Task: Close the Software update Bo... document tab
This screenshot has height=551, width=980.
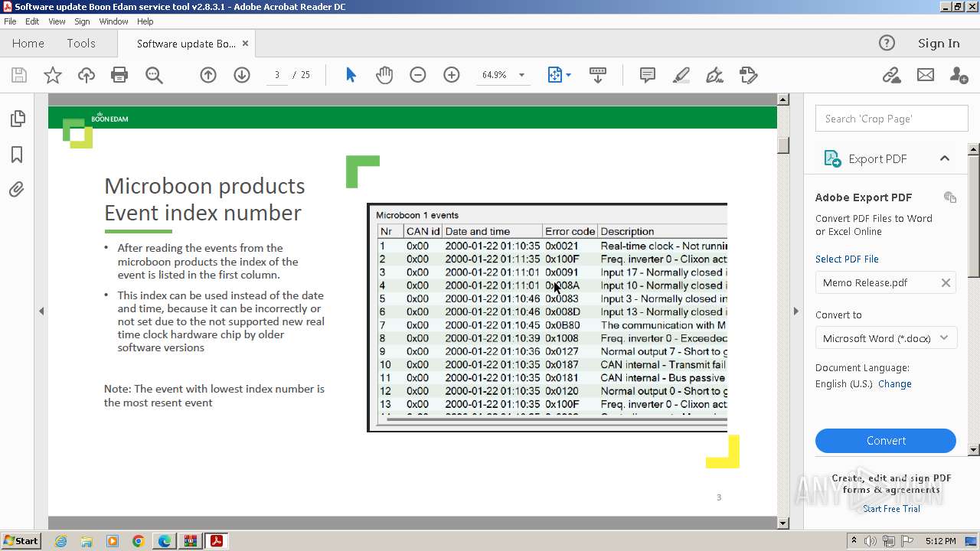Action: click(x=245, y=44)
